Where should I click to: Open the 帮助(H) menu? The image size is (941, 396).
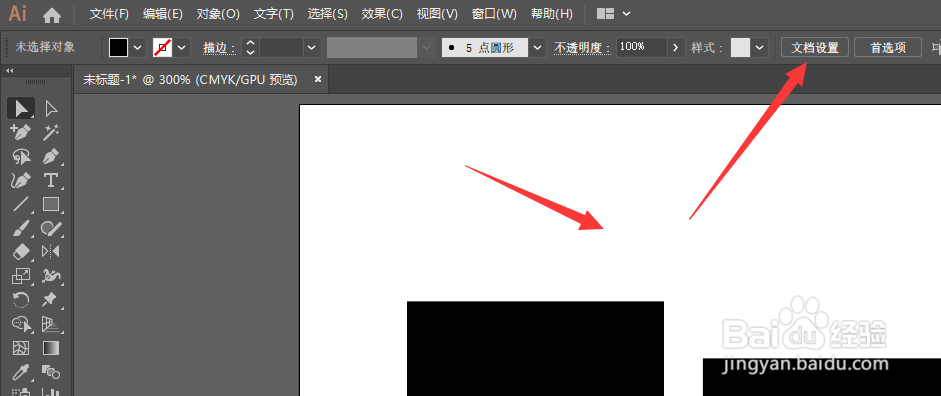pos(552,14)
